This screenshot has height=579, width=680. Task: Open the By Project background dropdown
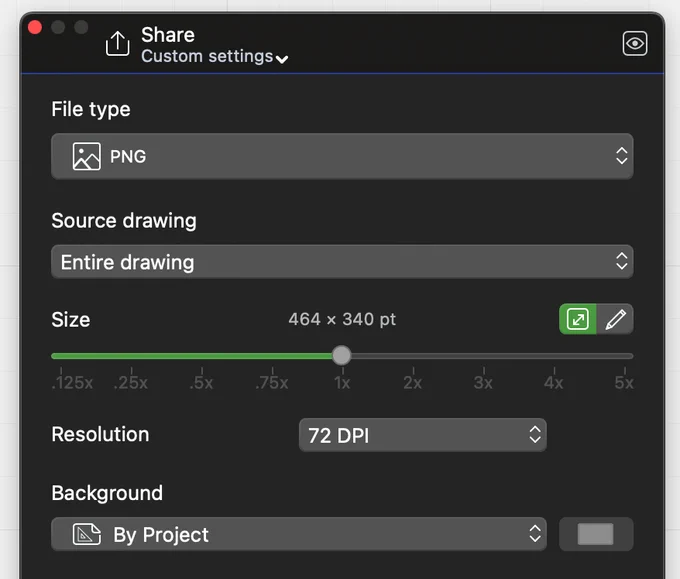(299, 534)
